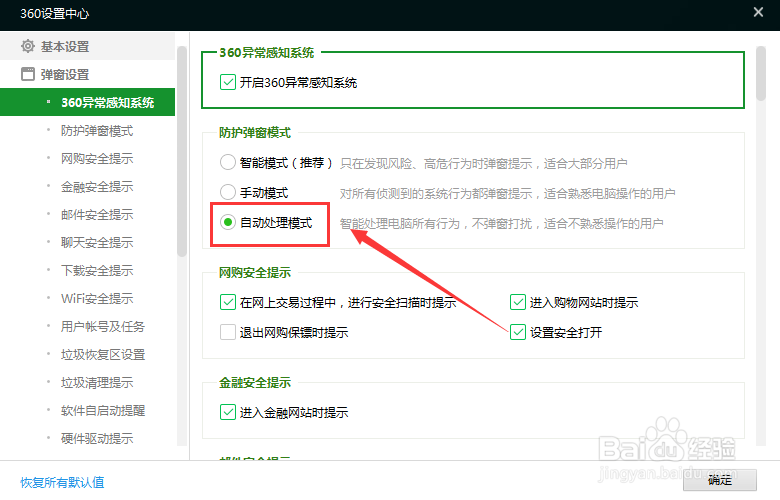Screen dimensions: 780x500
Task: Click 恢复所有默认值 link
Action: point(62,482)
